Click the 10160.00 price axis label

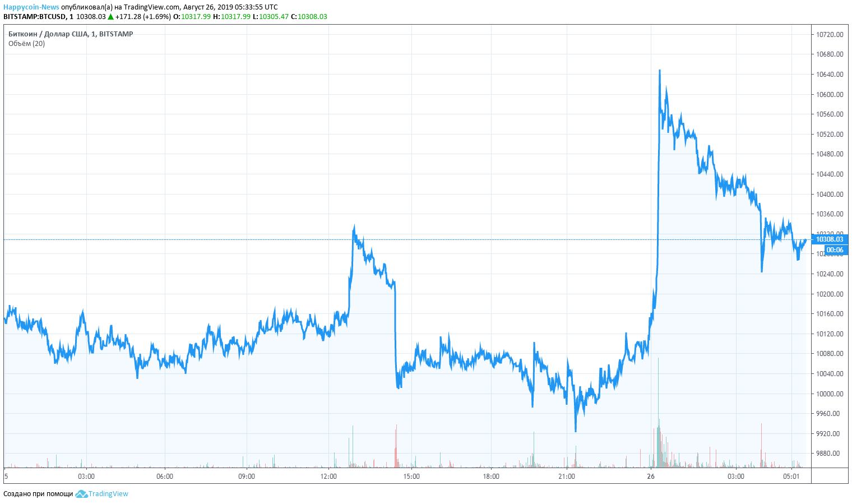click(x=830, y=314)
